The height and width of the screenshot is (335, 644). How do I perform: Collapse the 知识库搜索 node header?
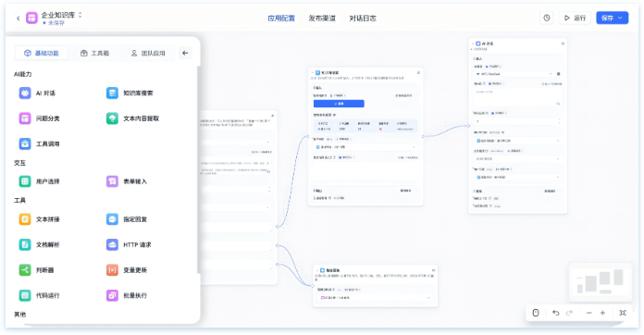point(313,73)
